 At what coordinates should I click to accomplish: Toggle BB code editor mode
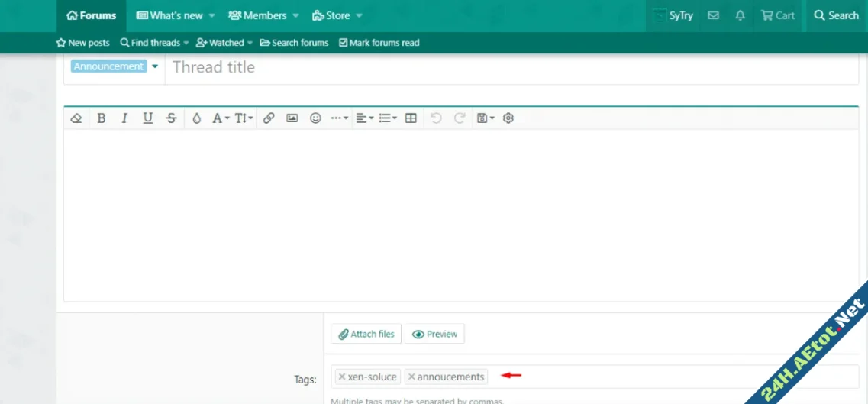pyautogui.click(x=508, y=118)
